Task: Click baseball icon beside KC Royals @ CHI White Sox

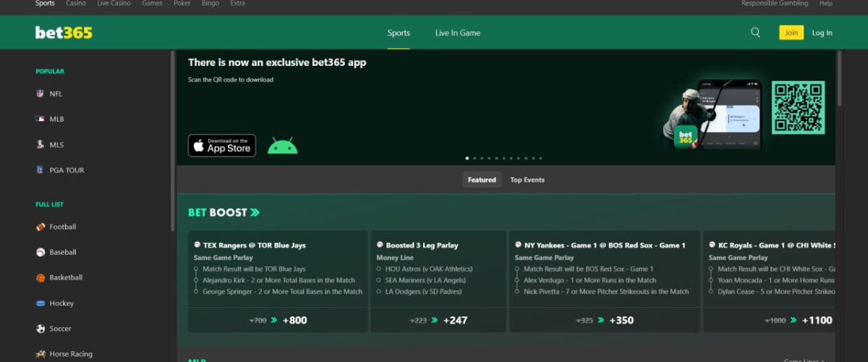Action: click(712, 245)
